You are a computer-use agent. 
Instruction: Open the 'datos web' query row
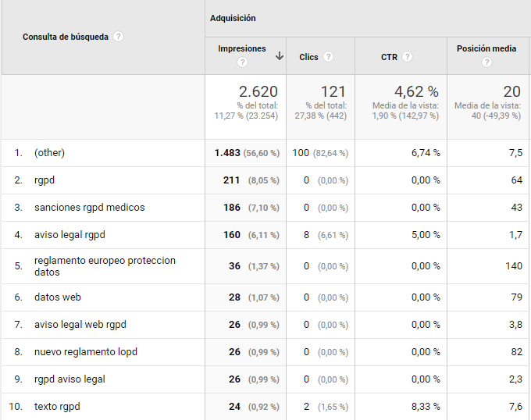coord(58,297)
